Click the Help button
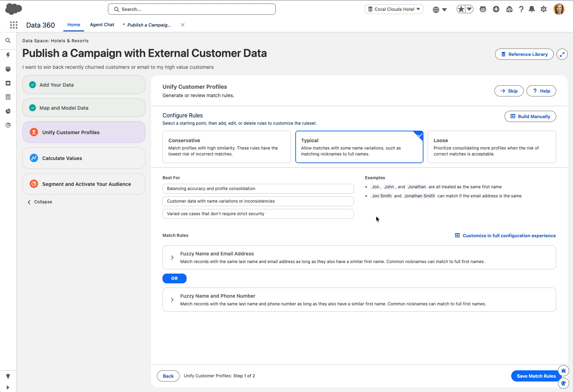 (541, 91)
